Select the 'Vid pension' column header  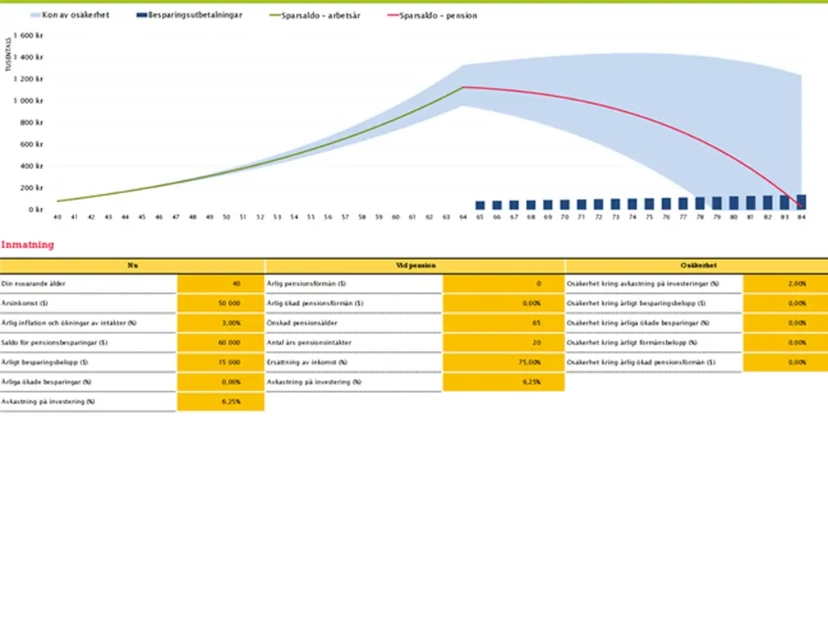pyautogui.click(x=415, y=266)
